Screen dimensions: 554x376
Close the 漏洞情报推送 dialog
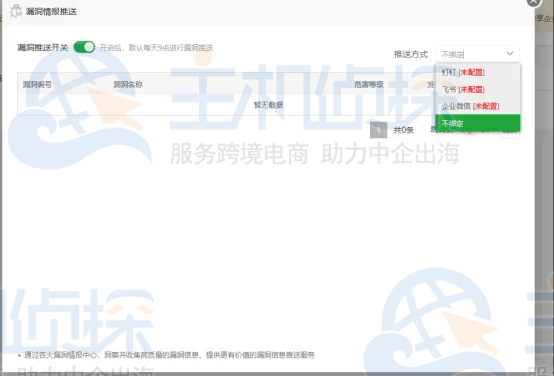click(534, 2)
